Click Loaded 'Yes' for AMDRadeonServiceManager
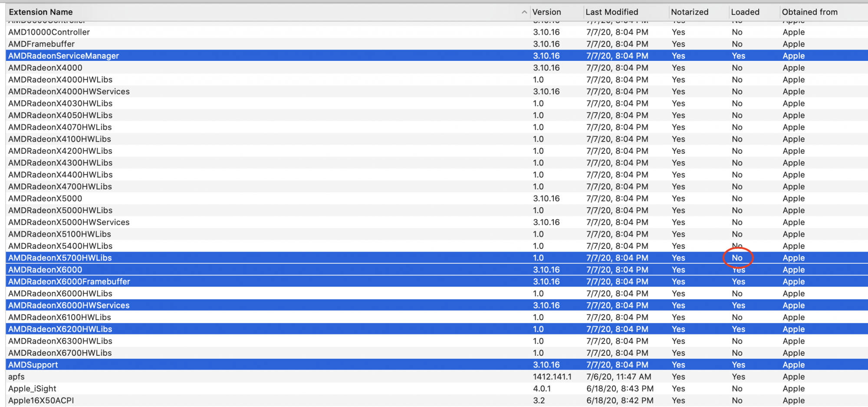 point(738,56)
